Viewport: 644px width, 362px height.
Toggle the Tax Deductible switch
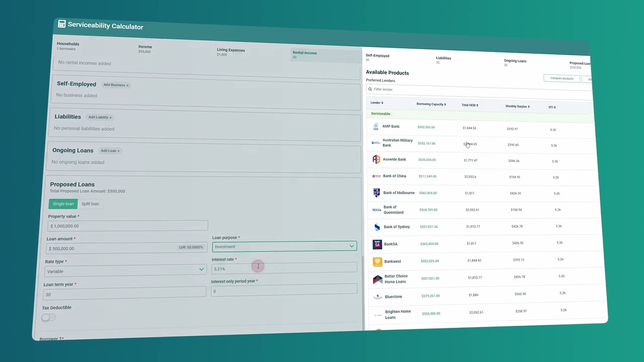(x=48, y=317)
